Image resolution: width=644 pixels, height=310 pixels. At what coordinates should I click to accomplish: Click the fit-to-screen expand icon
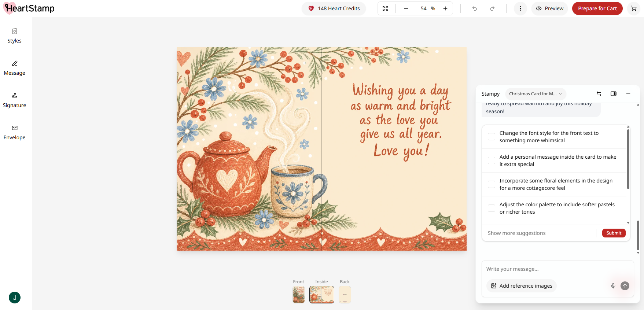pyautogui.click(x=385, y=8)
